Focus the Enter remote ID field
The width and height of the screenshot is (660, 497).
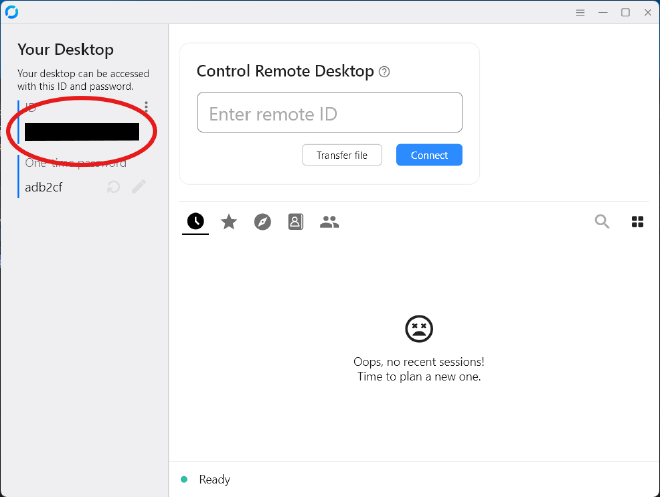click(x=329, y=113)
